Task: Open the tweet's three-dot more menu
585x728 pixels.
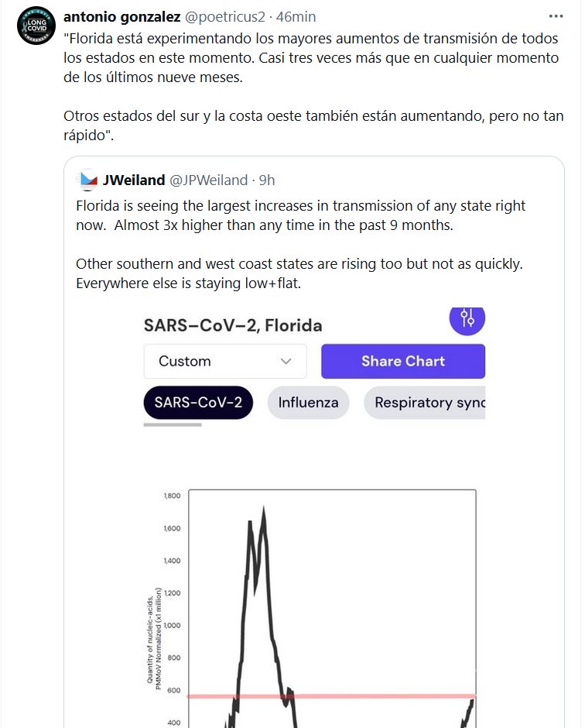Action: tap(556, 16)
